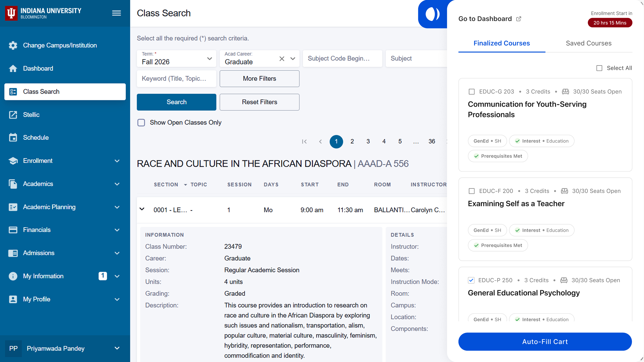The height and width of the screenshot is (362, 644).
Task: Collapse section 0001 row chevron
Action: click(142, 209)
